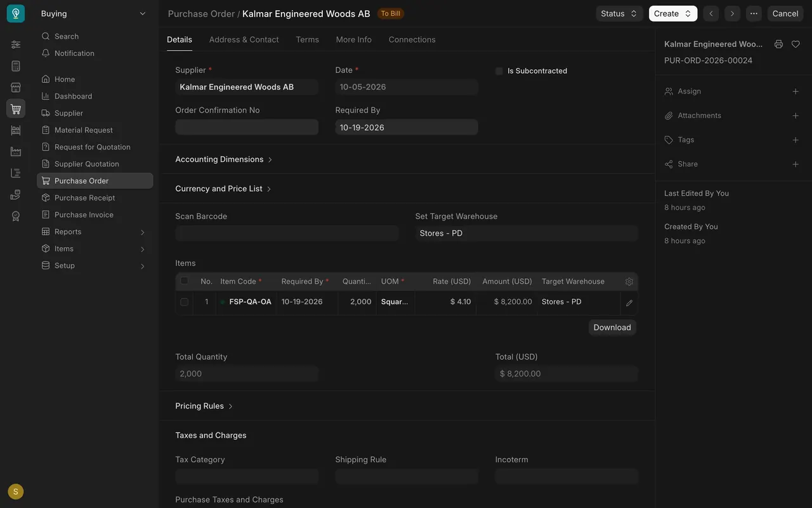Switch to Address & Contact tab

click(x=244, y=39)
